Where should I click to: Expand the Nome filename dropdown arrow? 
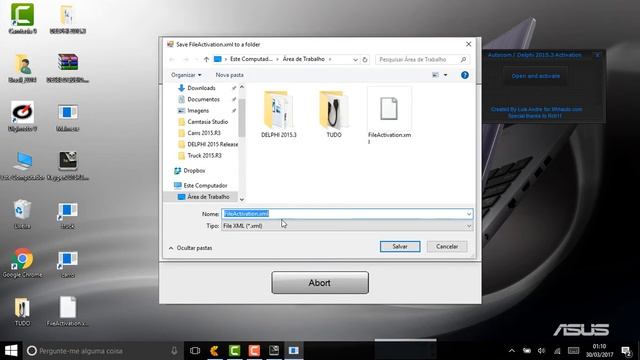469,214
